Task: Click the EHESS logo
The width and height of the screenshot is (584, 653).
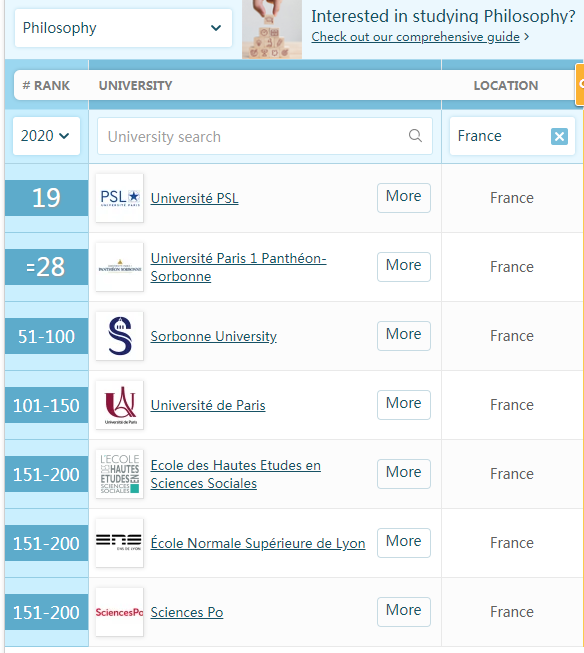Action: (x=120, y=474)
